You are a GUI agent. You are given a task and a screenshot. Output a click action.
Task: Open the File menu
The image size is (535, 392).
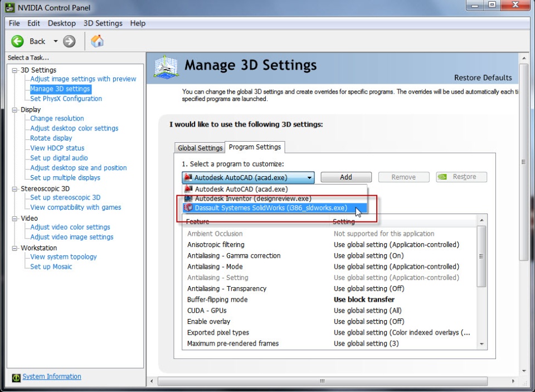tap(14, 23)
